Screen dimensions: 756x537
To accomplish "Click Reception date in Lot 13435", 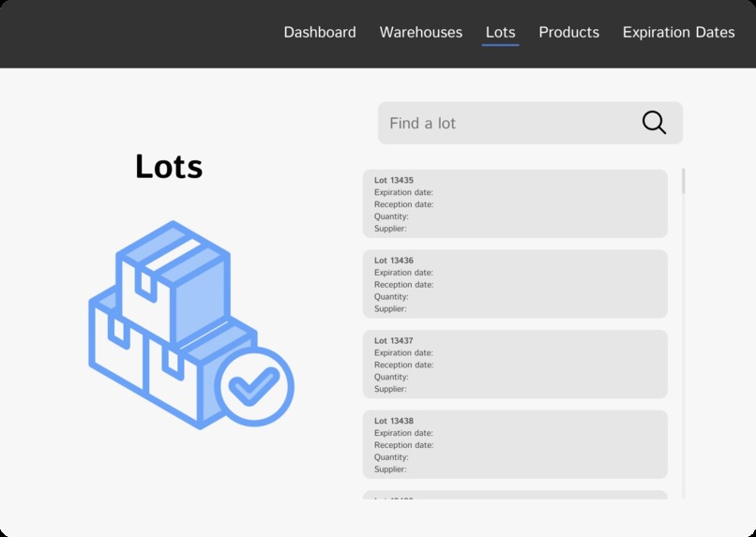I will point(404,204).
